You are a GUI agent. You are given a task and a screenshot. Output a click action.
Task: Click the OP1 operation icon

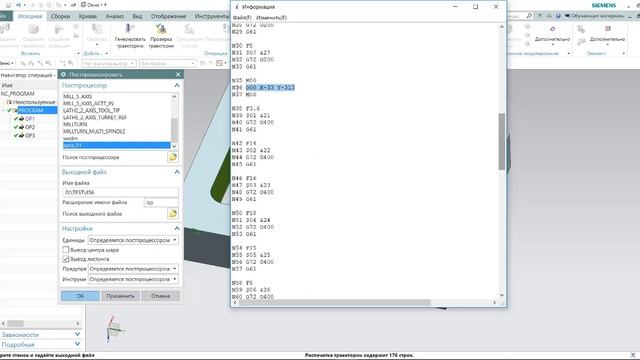21,119
